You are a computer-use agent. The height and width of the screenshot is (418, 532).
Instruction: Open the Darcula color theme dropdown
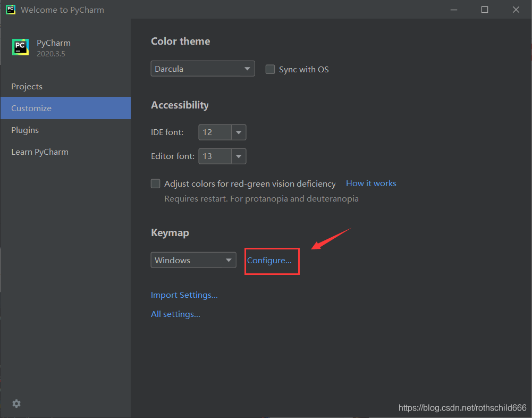click(x=202, y=69)
